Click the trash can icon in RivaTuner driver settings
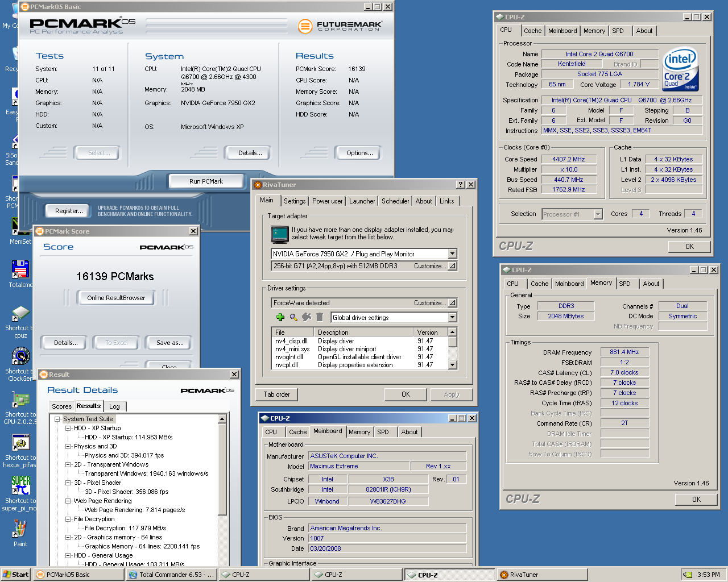Screen dimensions: 728x582 pos(320,317)
